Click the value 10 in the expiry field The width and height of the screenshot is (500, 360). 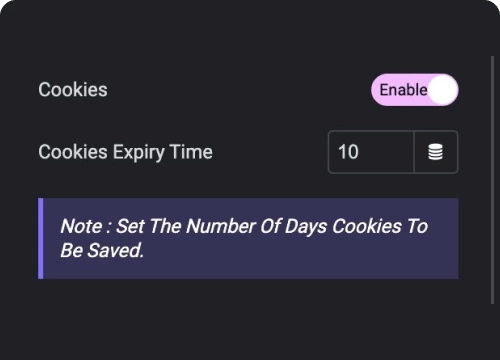pyautogui.click(x=348, y=152)
